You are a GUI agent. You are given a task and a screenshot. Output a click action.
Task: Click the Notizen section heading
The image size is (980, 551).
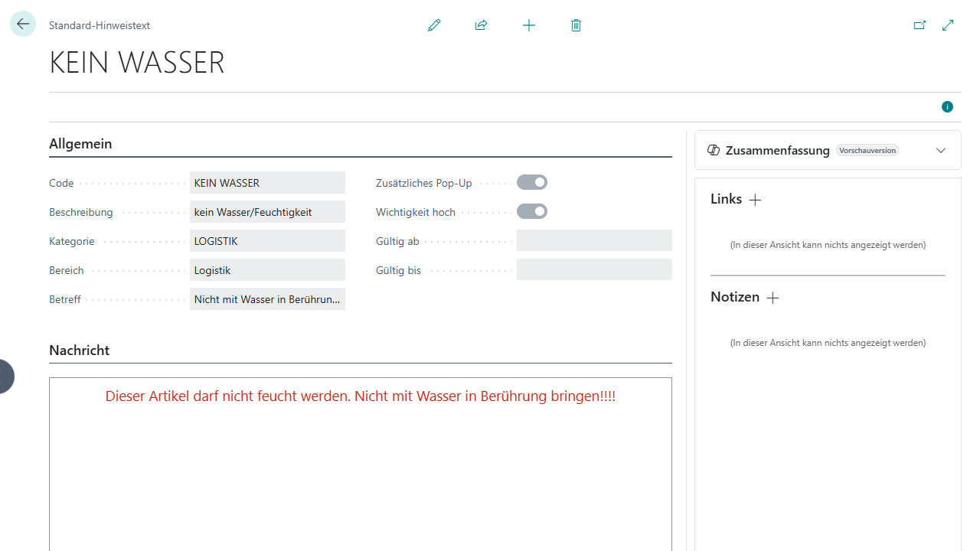pos(734,297)
